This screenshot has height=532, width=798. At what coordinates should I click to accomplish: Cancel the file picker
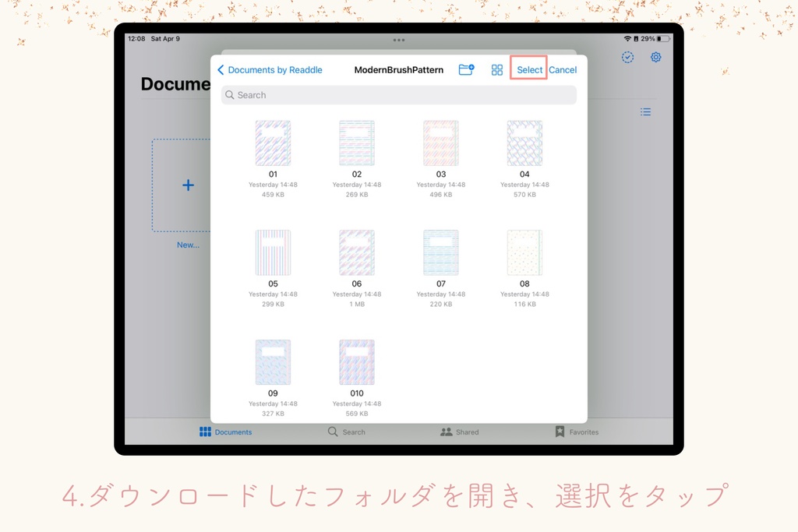[563, 69]
